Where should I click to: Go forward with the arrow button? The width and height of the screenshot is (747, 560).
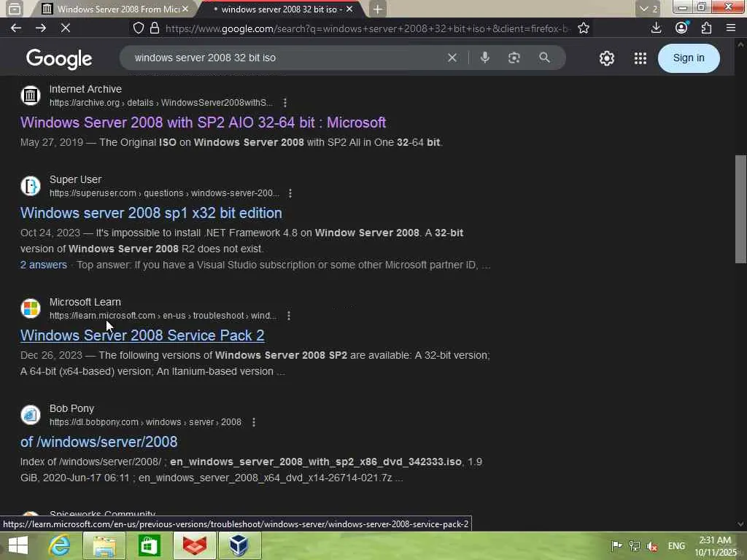(41, 28)
